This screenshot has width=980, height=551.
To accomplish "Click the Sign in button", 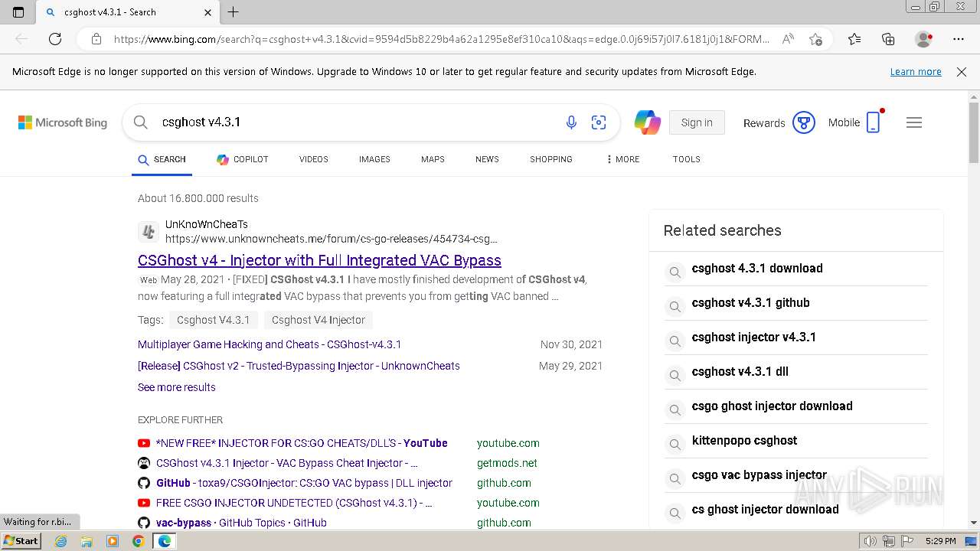I will click(x=697, y=122).
